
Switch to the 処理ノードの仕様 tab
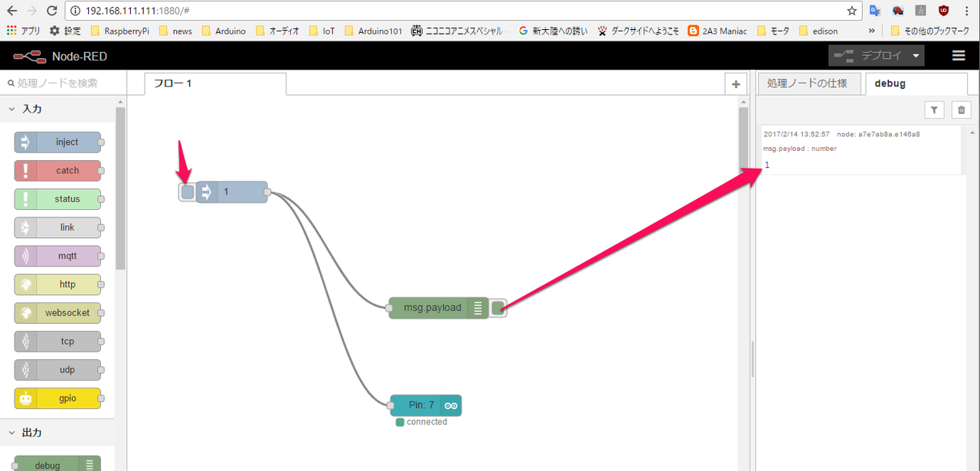pyautogui.click(x=808, y=83)
